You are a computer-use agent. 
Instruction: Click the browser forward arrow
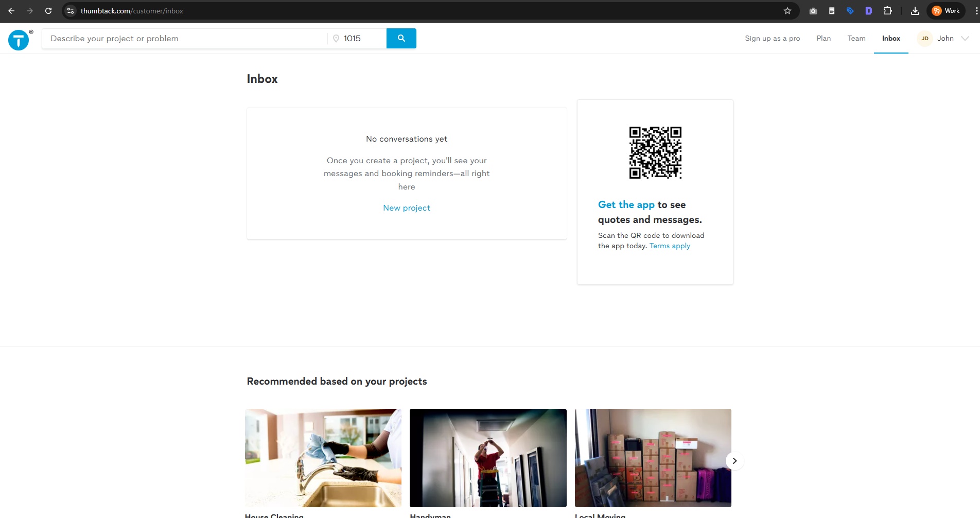point(30,11)
